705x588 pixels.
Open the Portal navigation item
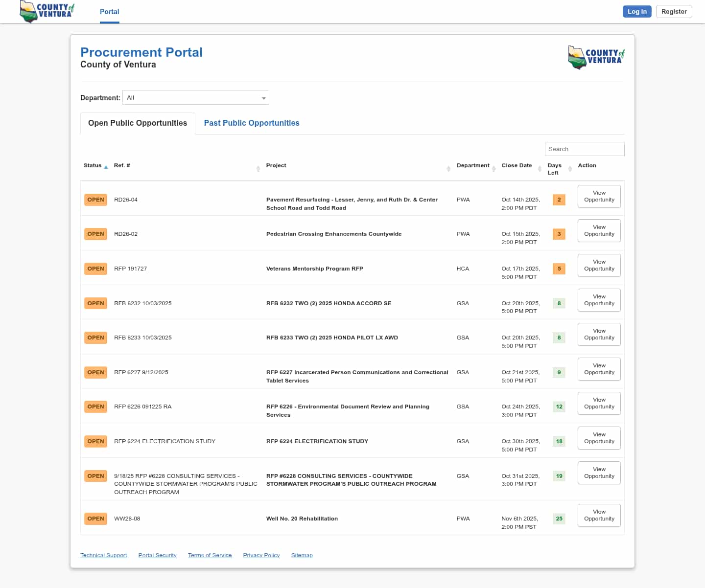(x=109, y=12)
